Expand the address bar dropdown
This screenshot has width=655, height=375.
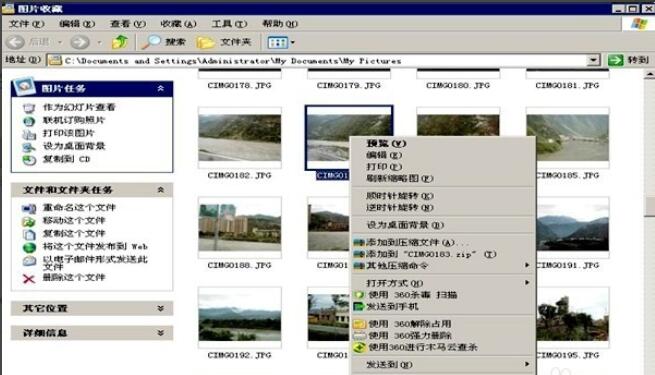pyautogui.click(x=593, y=60)
